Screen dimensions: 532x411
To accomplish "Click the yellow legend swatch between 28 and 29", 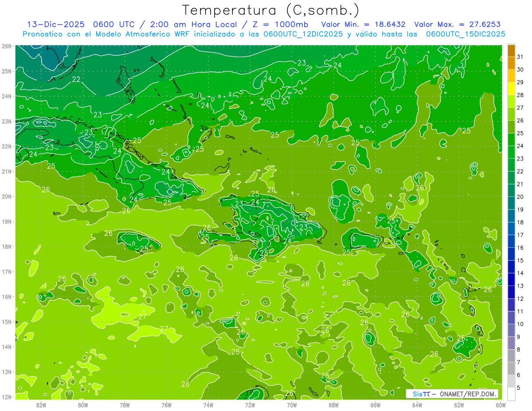I will coord(511,89).
